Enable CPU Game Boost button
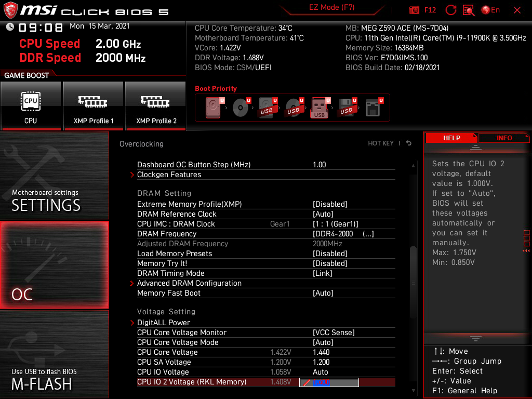The height and width of the screenshot is (399, 532). 31,106
